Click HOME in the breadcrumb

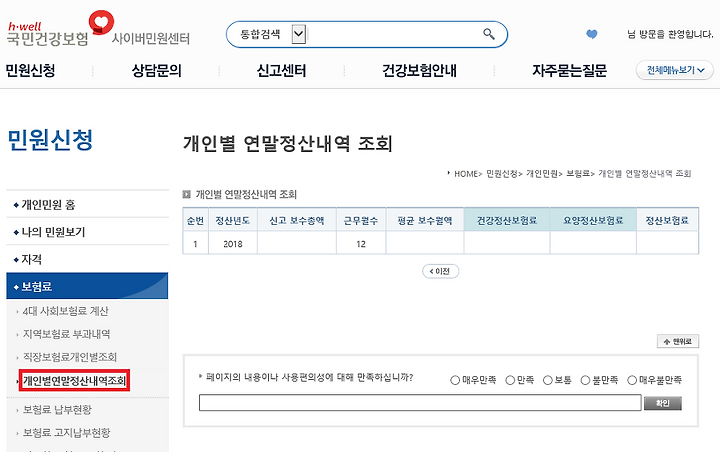coord(466,174)
